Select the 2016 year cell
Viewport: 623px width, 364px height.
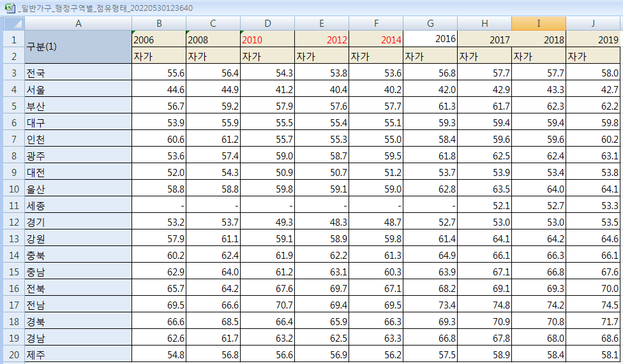coord(430,39)
